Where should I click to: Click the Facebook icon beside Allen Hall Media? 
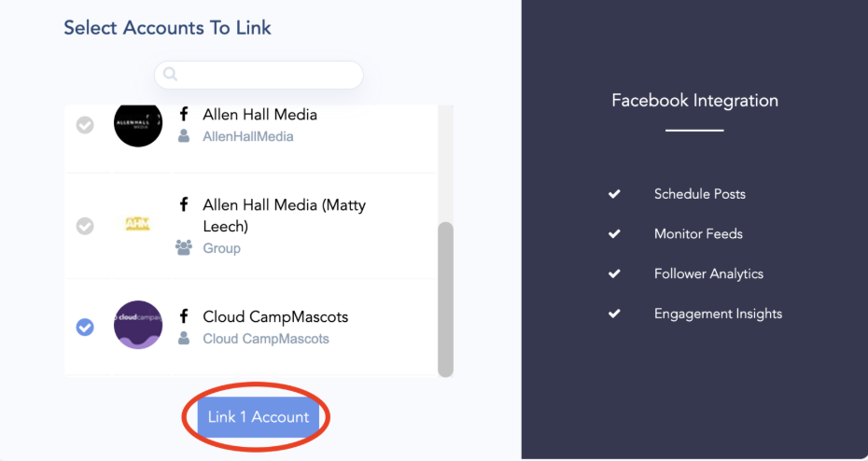(184, 115)
